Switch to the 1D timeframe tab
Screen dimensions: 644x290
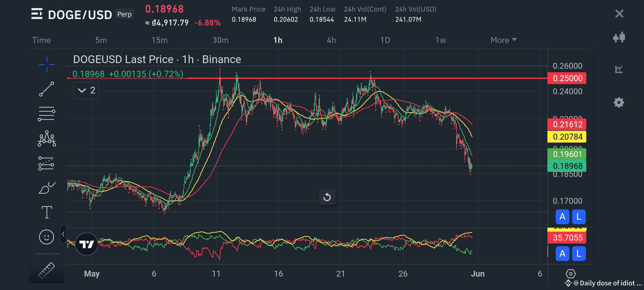pos(385,40)
